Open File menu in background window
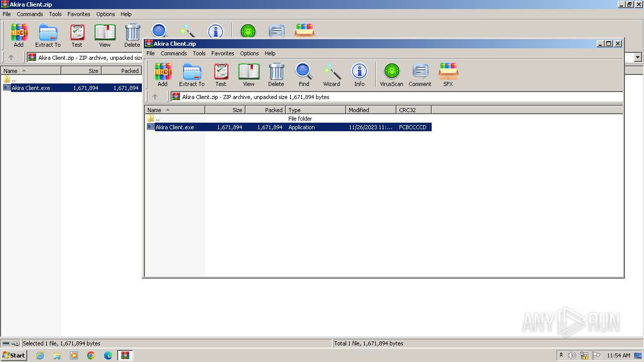The image size is (644, 362). click(x=7, y=14)
